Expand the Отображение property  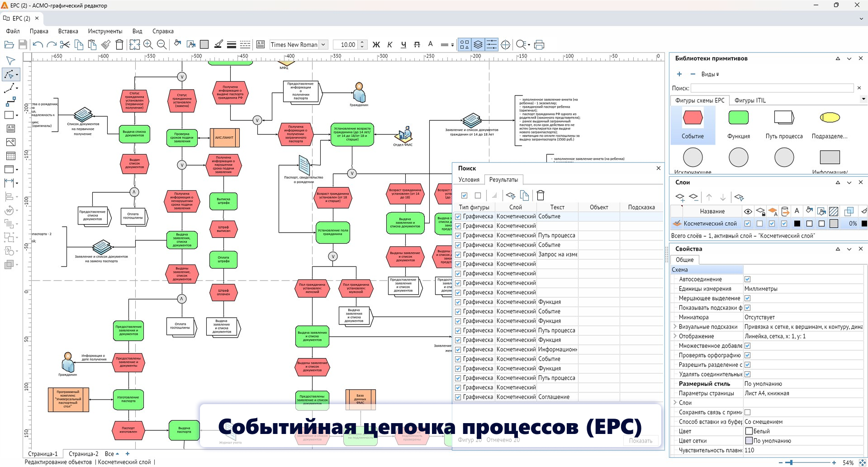pos(675,336)
